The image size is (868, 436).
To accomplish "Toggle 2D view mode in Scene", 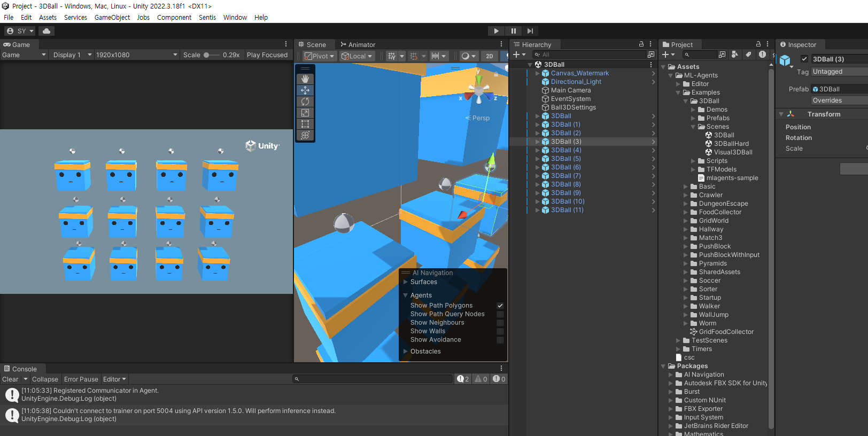I will 489,56.
